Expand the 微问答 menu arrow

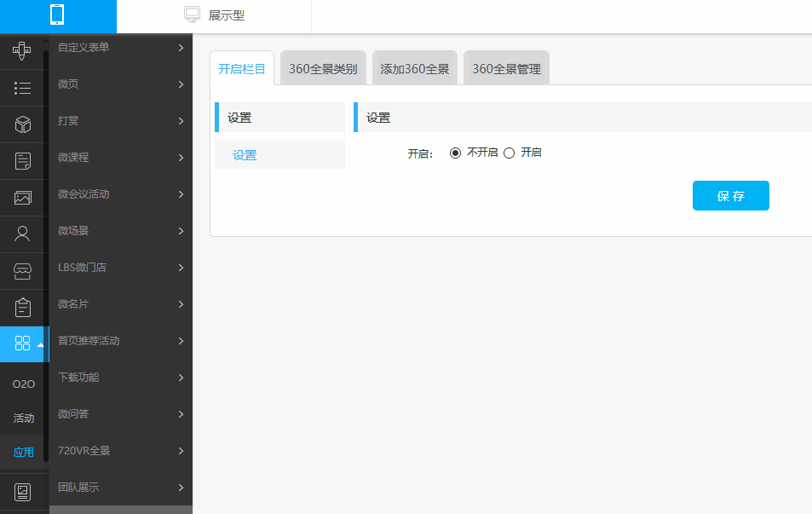click(x=181, y=414)
